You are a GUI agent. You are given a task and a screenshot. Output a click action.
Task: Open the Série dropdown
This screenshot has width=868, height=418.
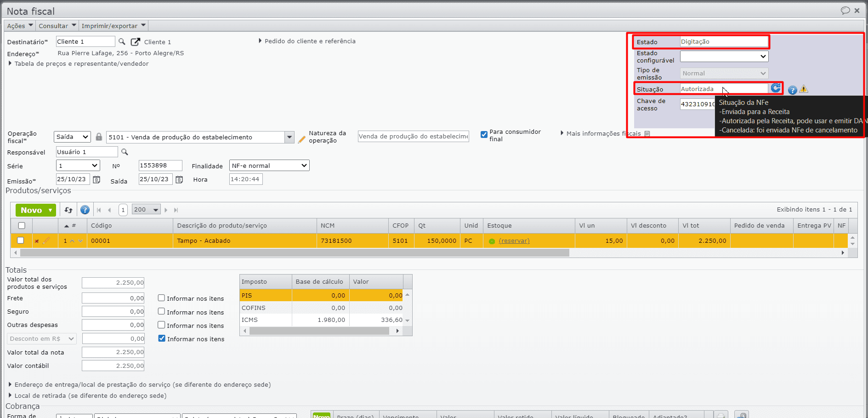[x=78, y=166]
